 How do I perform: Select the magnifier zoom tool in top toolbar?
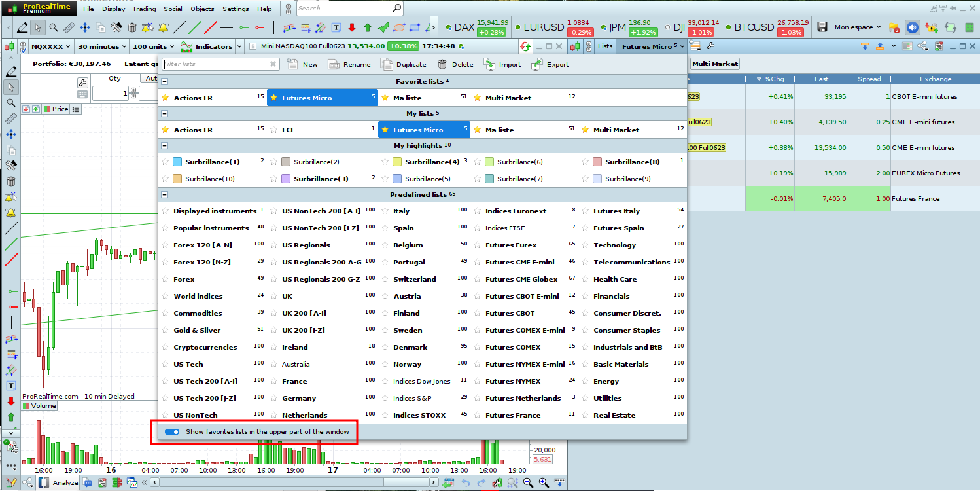pos(54,27)
